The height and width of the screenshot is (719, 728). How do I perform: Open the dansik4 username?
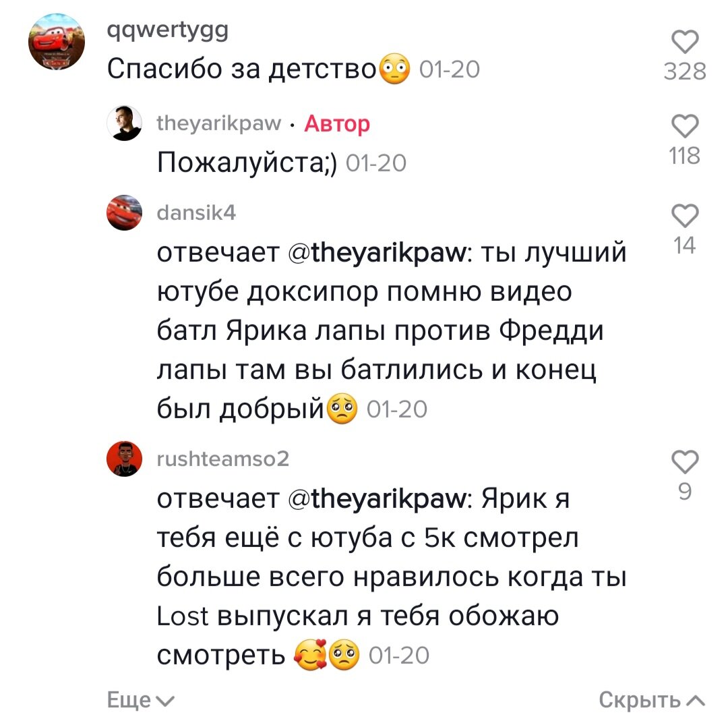[196, 212]
